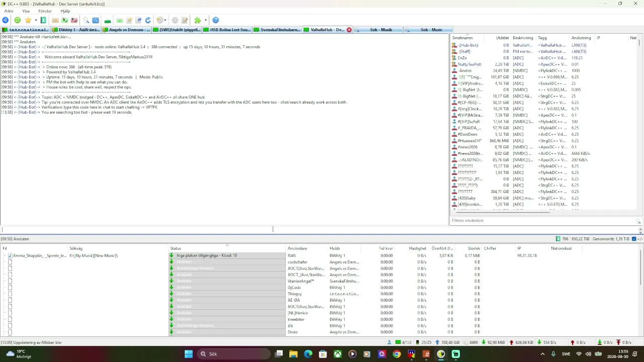
Task: Select user [420]Gaby in user list
Action: pos(466,198)
